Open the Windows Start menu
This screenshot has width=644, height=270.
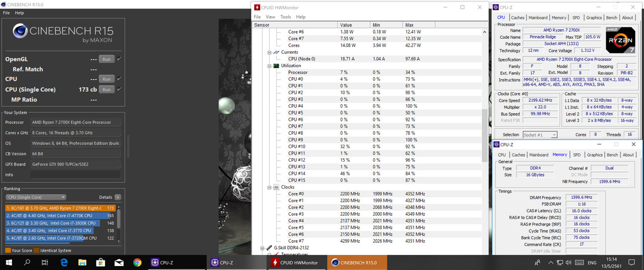pos(9,262)
